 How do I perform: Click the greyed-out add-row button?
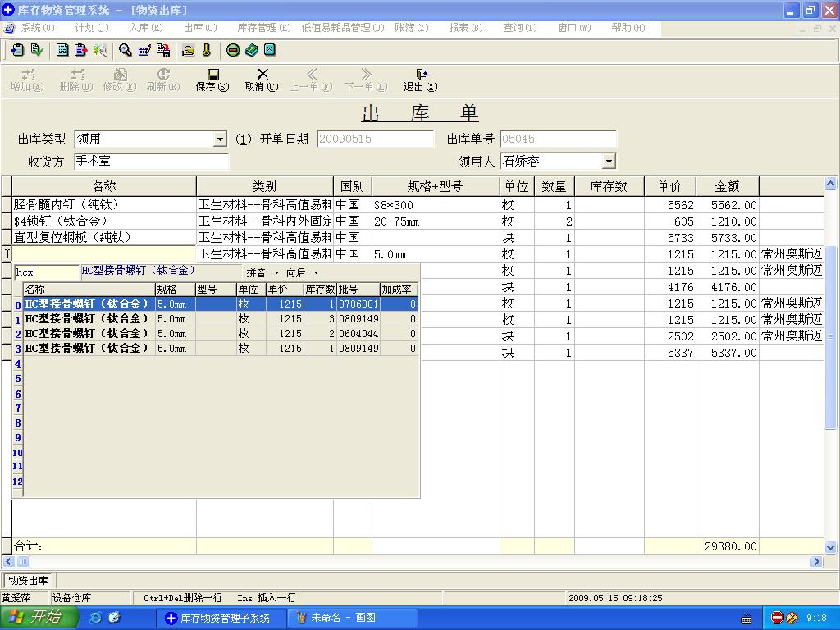pos(27,80)
